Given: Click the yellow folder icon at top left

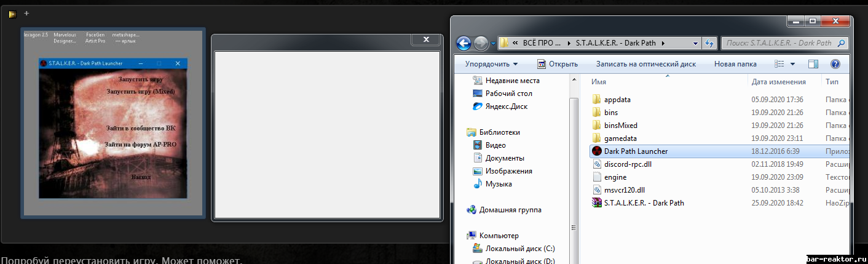Looking at the screenshot, I should pos(12,14).
